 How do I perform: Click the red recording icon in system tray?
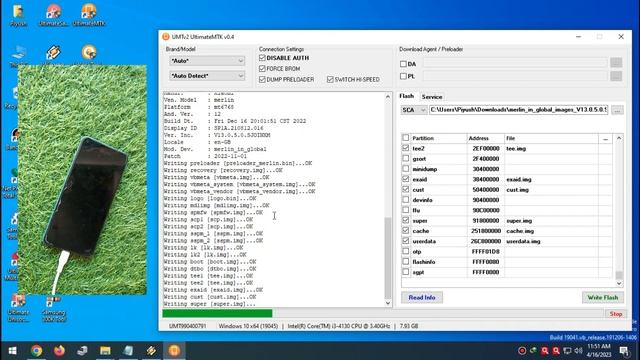point(522,351)
